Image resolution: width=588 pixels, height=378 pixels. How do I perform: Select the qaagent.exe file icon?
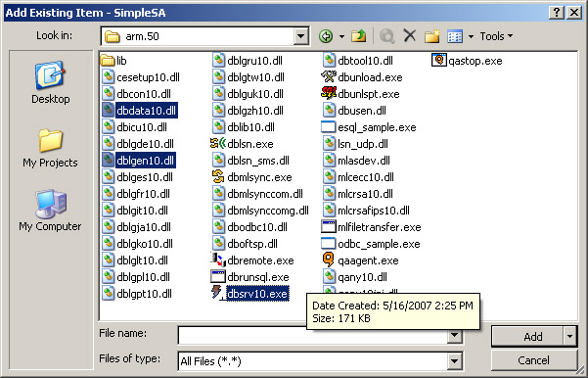coord(329,260)
